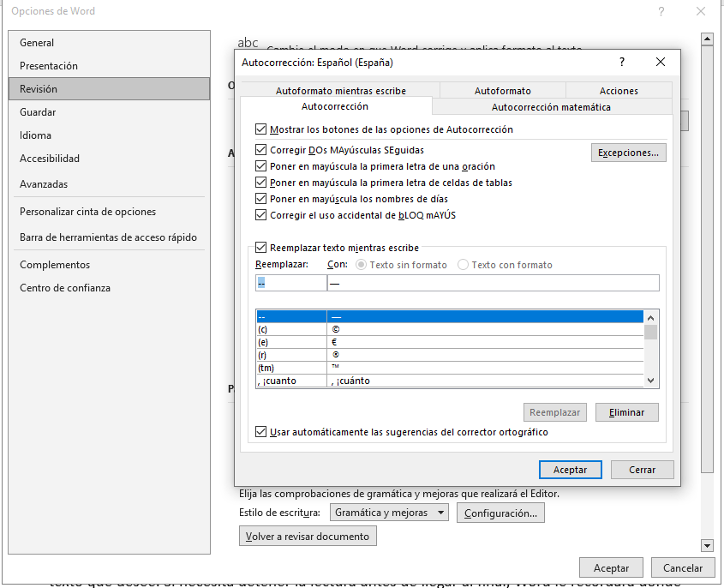The width and height of the screenshot is (724, 588).
Task: Open the Acciones tab
Action: 619,91
